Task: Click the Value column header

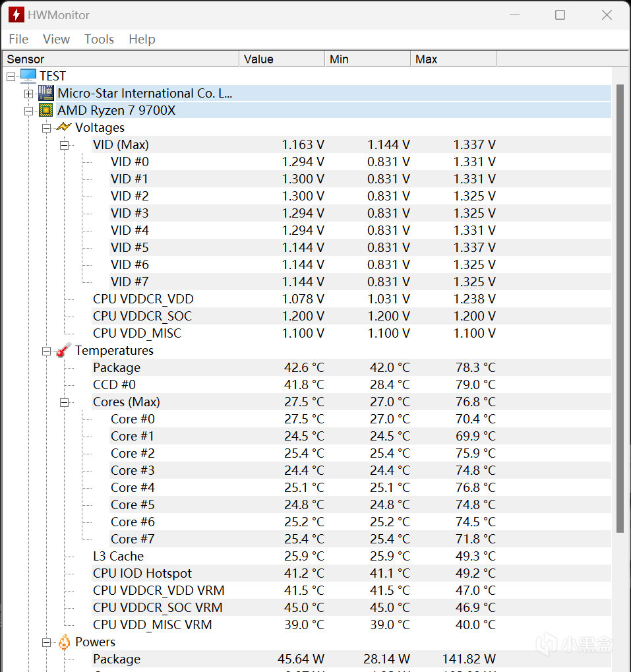Action: 282,59
